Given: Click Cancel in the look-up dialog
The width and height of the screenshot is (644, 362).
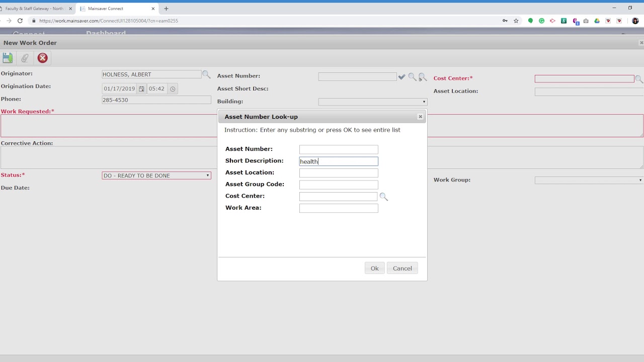Looking at the screenshot, I should pyautogui.click(x=403, y=268).
